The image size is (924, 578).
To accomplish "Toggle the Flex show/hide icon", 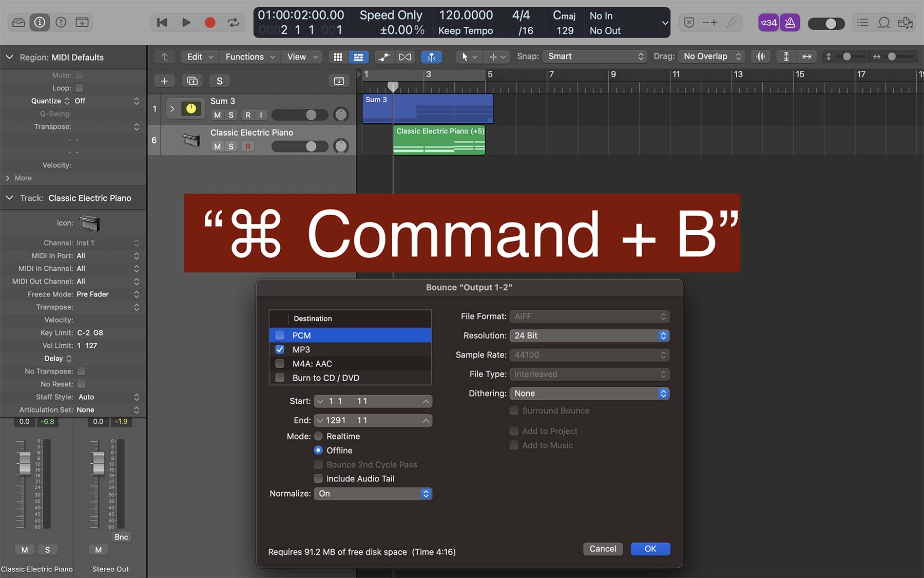I will tap(405, 57).
